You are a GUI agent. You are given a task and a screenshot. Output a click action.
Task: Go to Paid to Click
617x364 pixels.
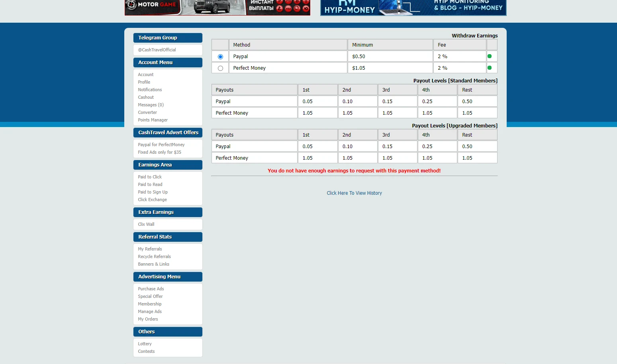coord(150,177)
